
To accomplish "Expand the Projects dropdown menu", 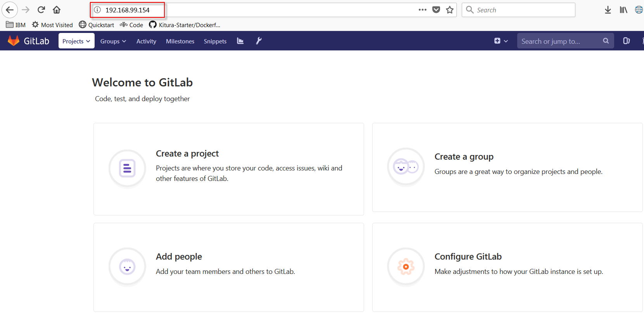I will (x=76, y=41).
